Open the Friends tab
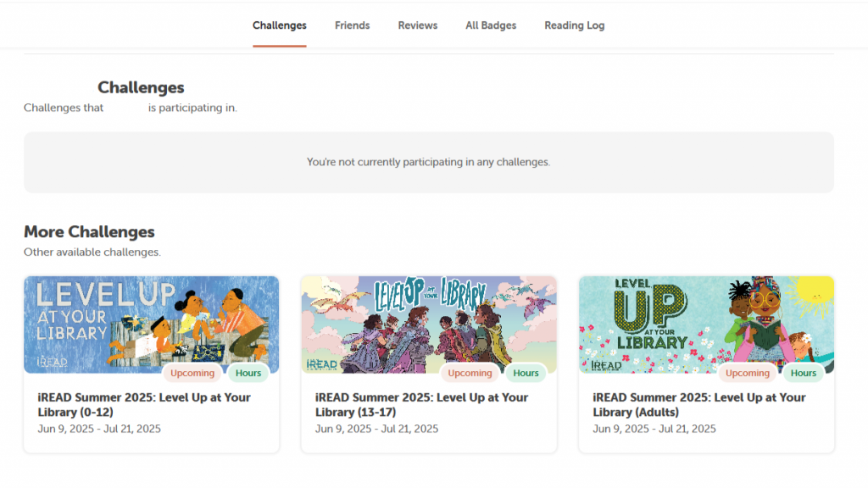Image resolution: width=868 pixels, height=488 pixels. coord(352,25)
